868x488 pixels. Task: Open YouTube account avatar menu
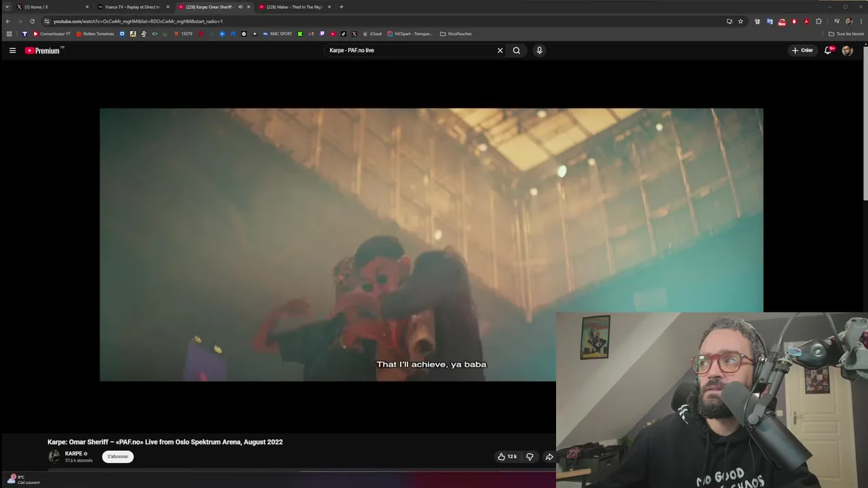(847, 50)
